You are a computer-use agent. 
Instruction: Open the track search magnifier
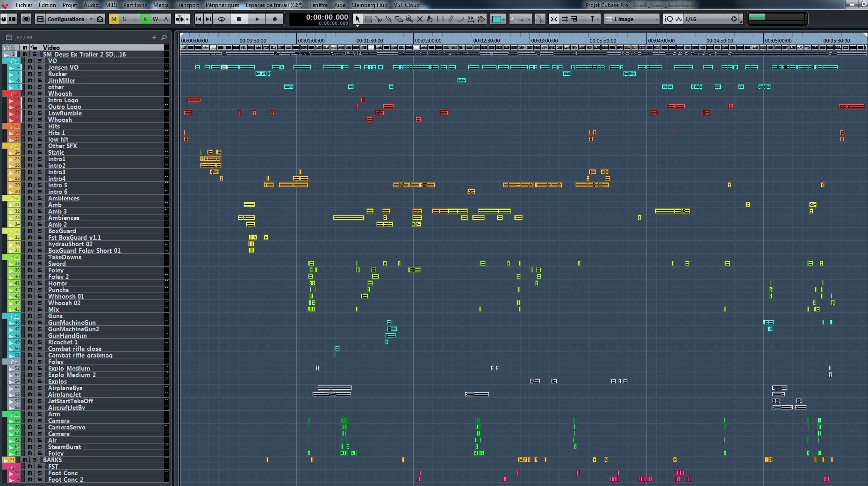point(164,37)
